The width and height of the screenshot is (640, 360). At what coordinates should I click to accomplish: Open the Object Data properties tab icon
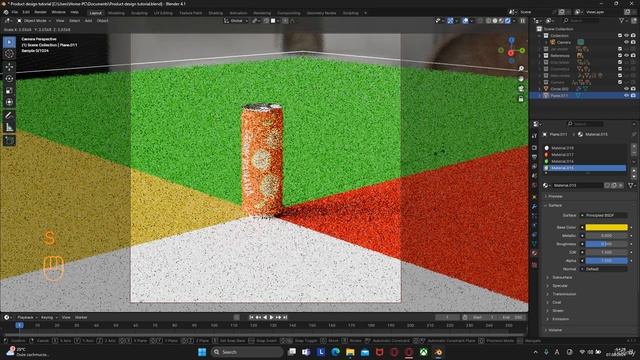[534, 244]
